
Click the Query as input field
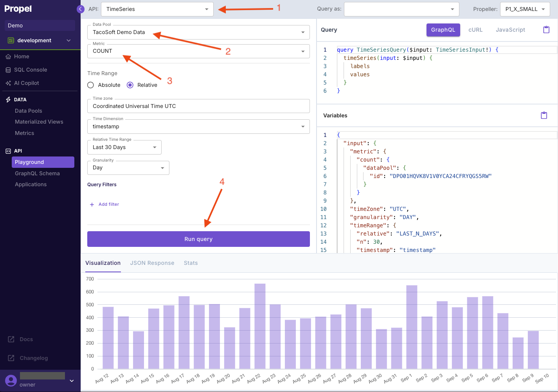pyautogui.click(x=401, y=9)
